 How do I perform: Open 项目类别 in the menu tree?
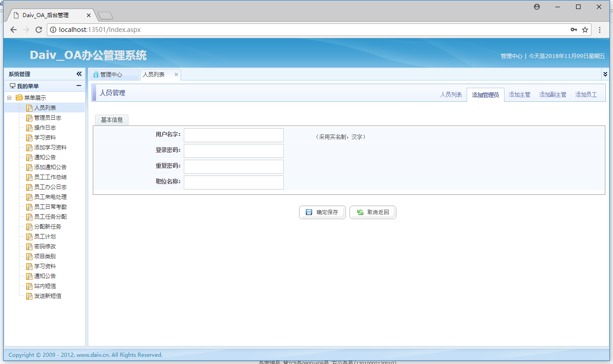point(45,256)
